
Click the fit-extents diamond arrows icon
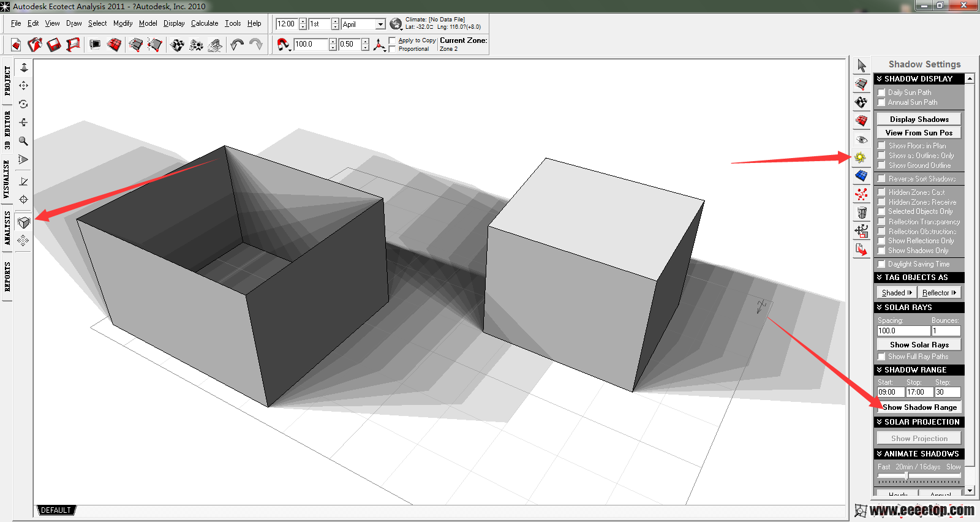(x=23, y=241)
